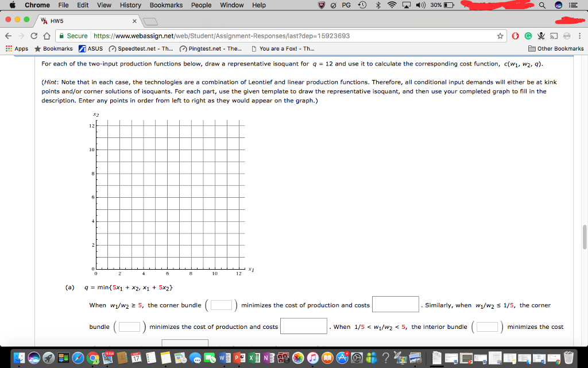Viewport: 588px width, 368px height.
Task: Open Launchpad rocket in the dock
Action: pos(48,358)
